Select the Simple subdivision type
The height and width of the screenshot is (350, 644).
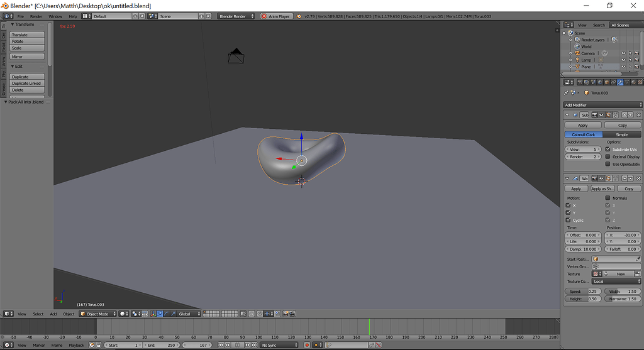tap(621, 134)
